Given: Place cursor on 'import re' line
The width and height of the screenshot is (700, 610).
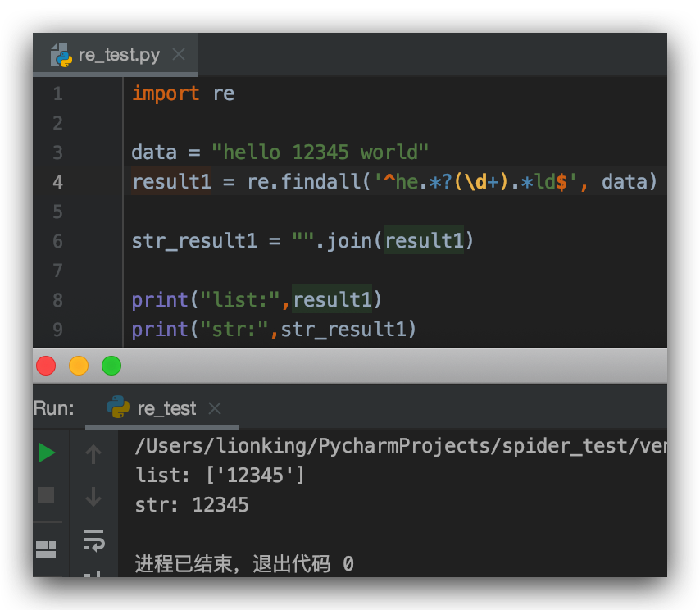Looking at the screenshot, I should click(x=183, y=93).
